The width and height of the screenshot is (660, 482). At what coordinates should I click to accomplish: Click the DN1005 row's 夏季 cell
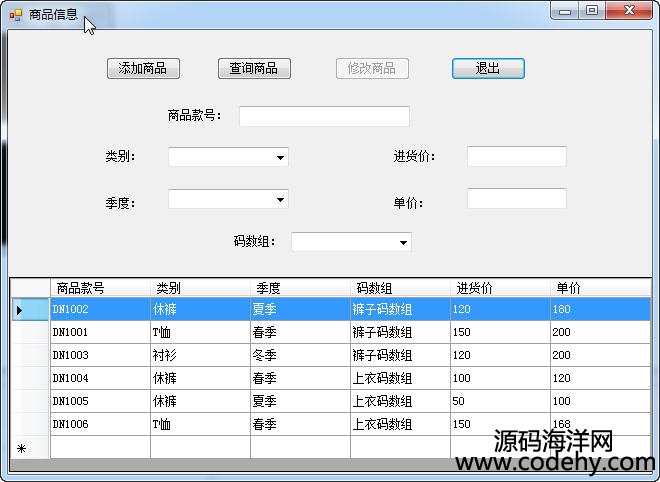coord(300,401)
